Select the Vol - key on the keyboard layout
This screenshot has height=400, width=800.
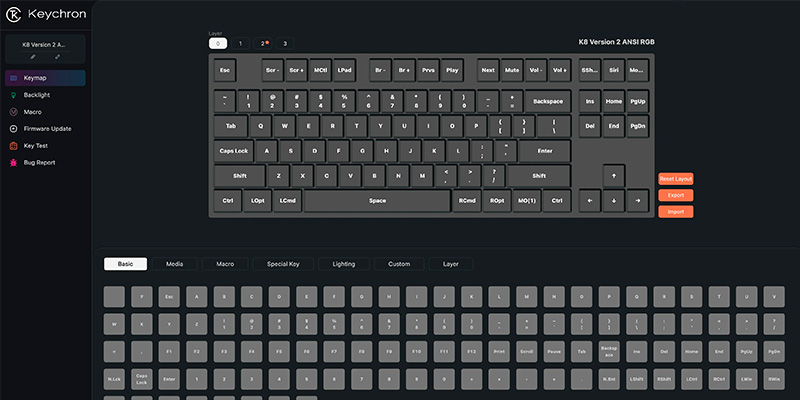point(536,70)
